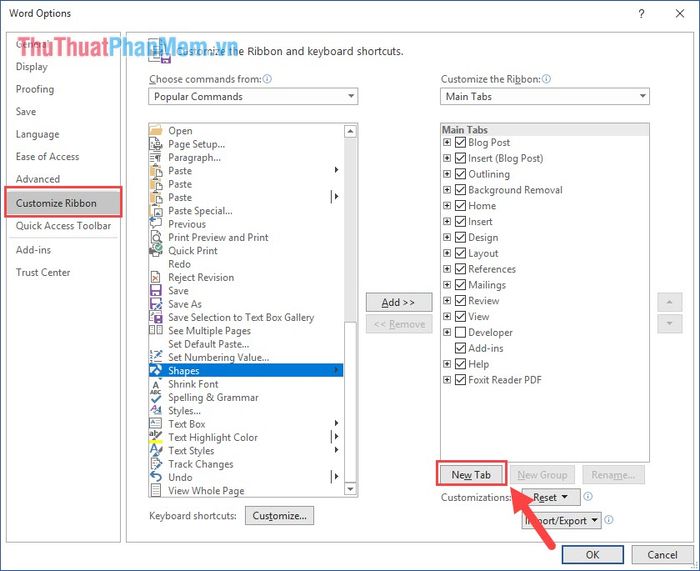Open the Language options category

point(38,134)
